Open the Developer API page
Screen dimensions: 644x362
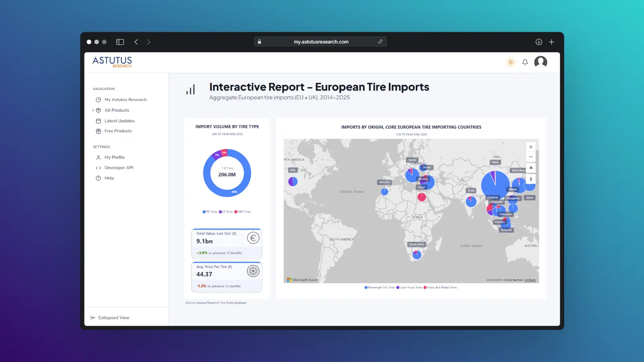(x=119, y=167)
